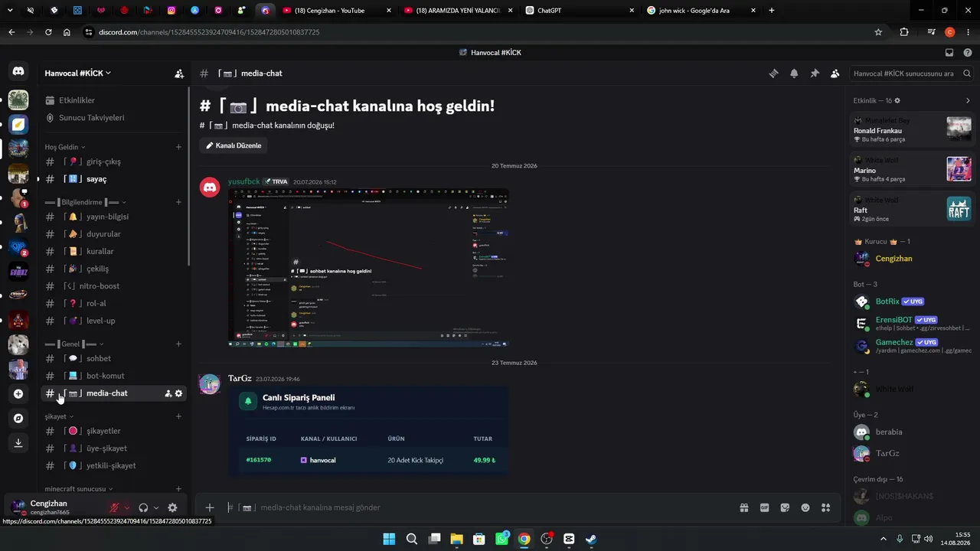The image size is (980, 551).
Task: Open the nitro-boost channel
Action: [113, 286]
